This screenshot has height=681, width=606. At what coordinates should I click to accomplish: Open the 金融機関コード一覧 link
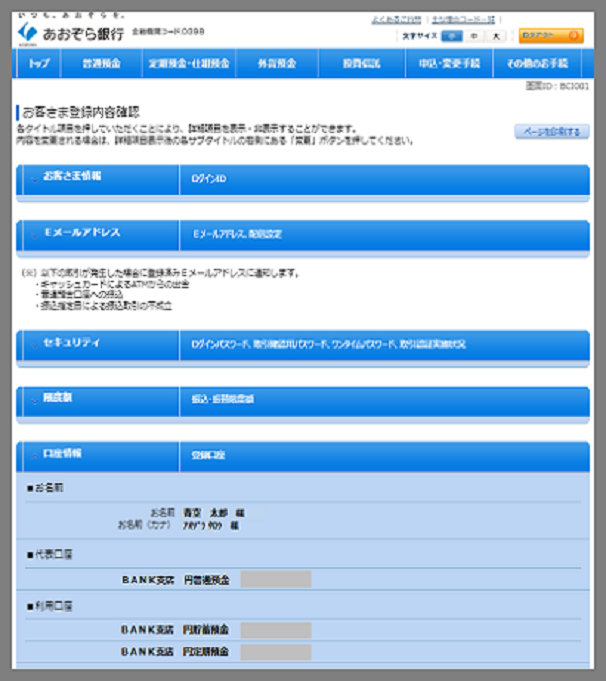pyautogui.click(x=463, y=20)
